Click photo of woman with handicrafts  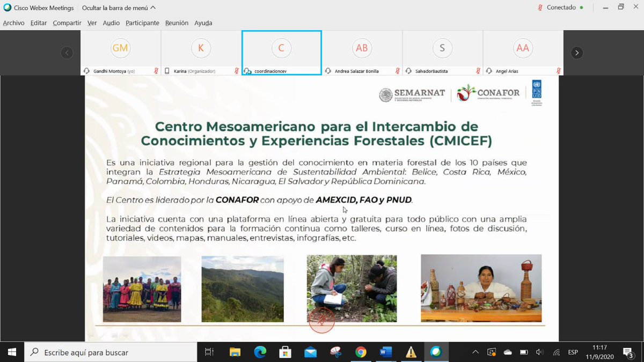[x=481, y=288]
